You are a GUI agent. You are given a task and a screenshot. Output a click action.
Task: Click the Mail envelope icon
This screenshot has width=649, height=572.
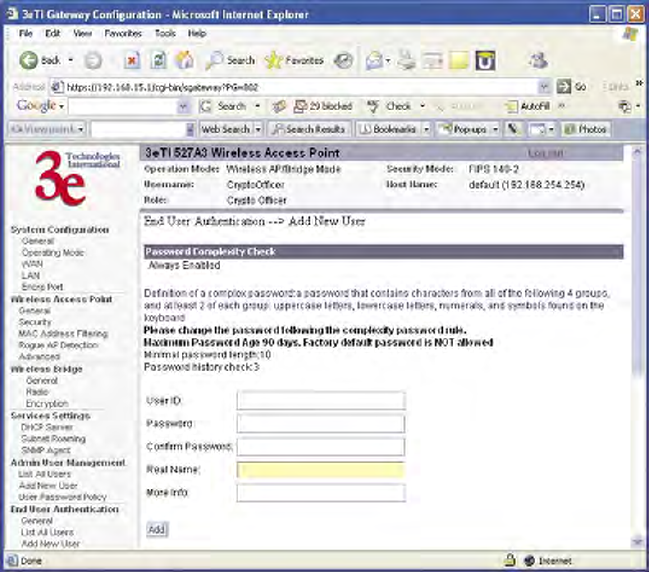[374, 61]
